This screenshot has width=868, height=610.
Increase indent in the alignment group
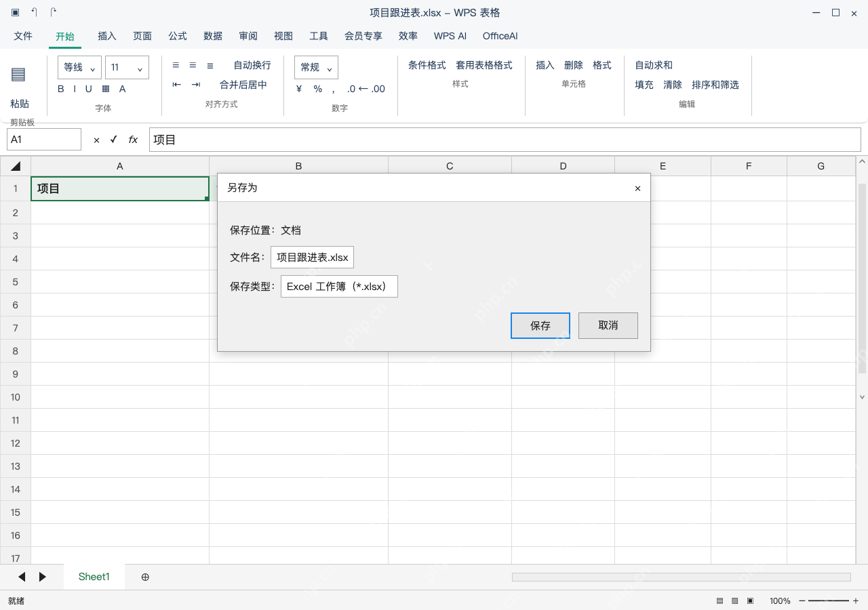[x=196, y=85]
